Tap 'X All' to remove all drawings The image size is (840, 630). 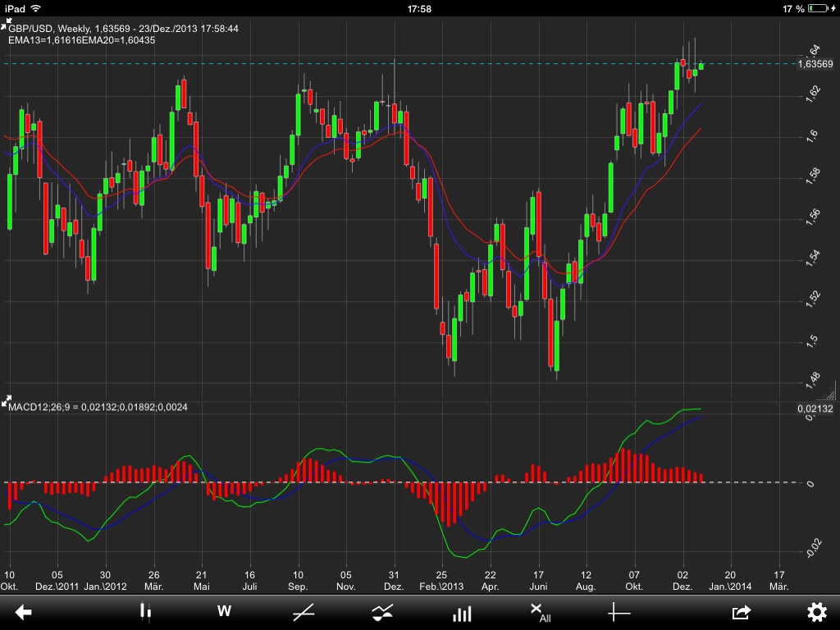[x=540, y=612]
